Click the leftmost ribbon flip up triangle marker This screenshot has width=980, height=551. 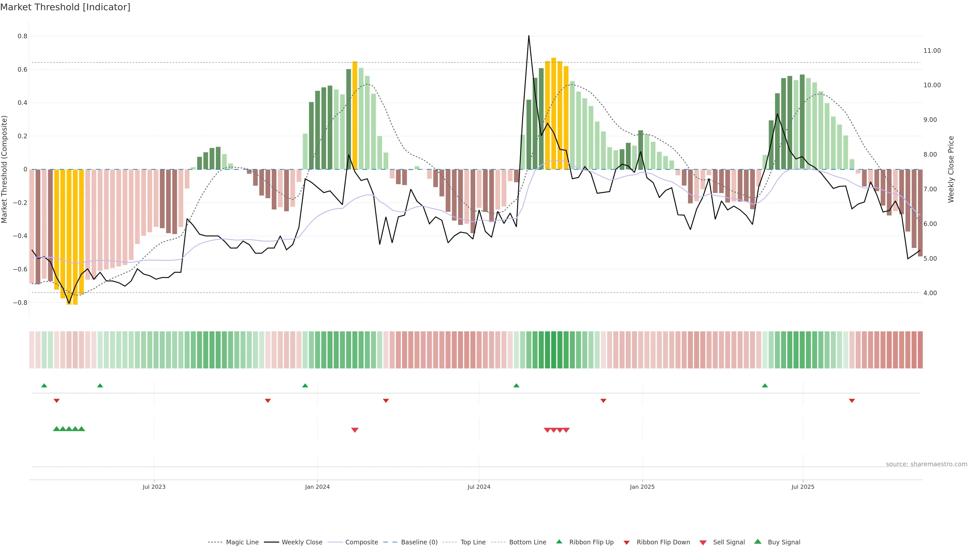[x=44, y=386]
